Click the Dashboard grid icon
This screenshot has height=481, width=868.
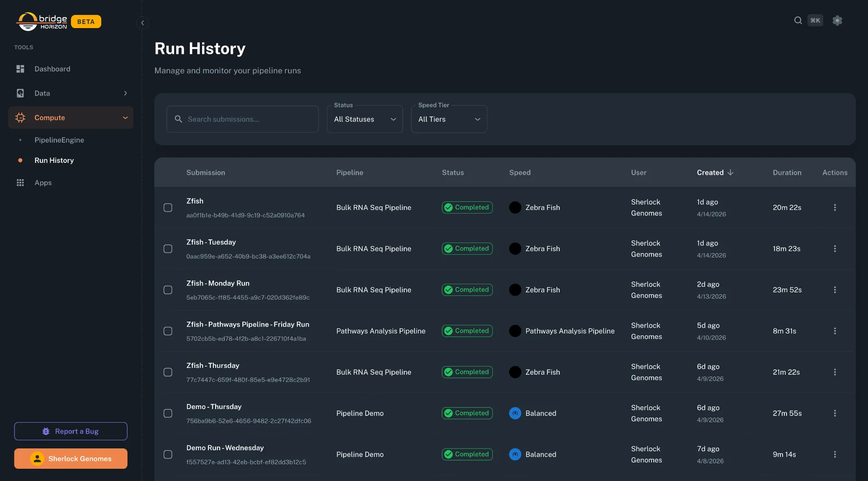pyautogui.click(x=20, y=69)
